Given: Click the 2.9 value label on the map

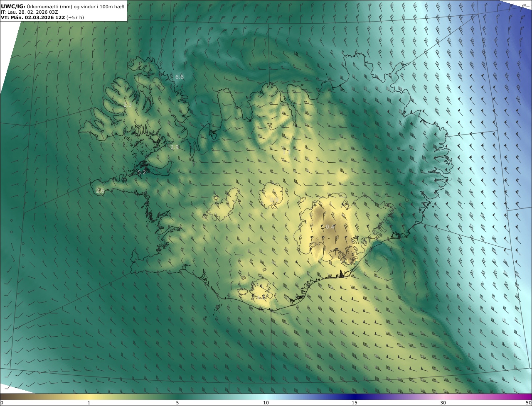Looking at the screenshot, I should pyautogui.click(x=175, y=147).
